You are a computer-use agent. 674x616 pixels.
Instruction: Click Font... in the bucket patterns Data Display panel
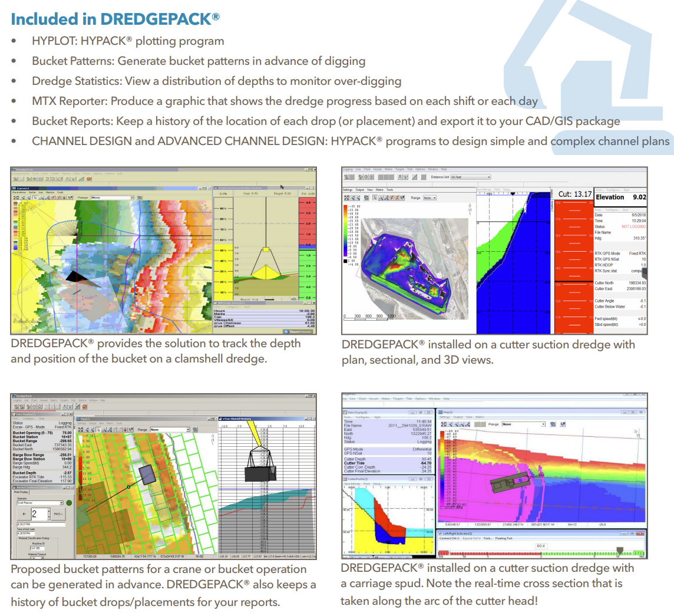15,418
